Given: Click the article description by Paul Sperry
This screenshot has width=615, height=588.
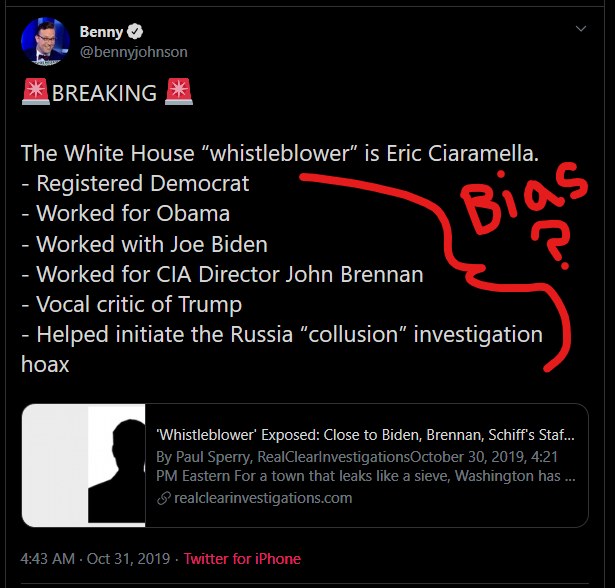Looking at the screenshot, I should pyautogui.click(x=366, y=466).
